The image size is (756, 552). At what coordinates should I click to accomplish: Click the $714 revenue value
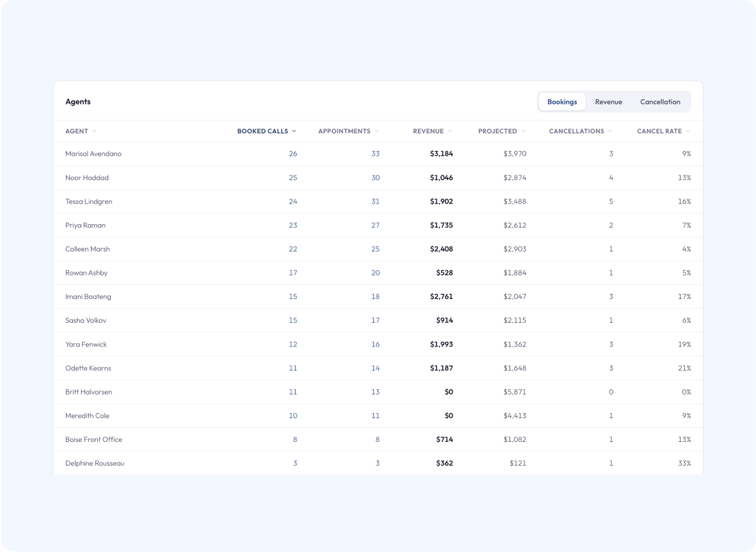(x=444, y=439)
